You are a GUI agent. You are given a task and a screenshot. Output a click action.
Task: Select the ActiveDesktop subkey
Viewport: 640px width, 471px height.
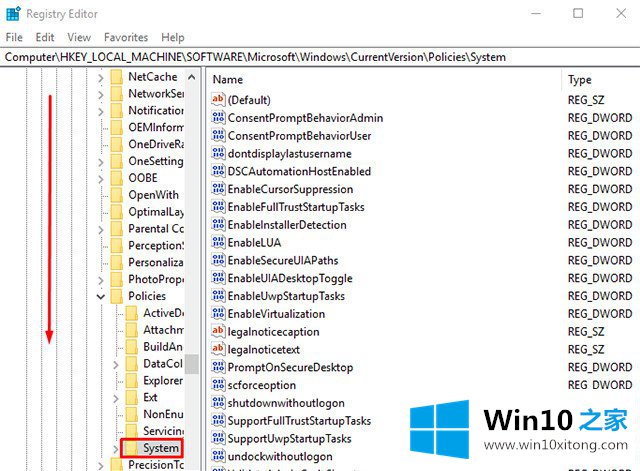[x=163, y=313]
